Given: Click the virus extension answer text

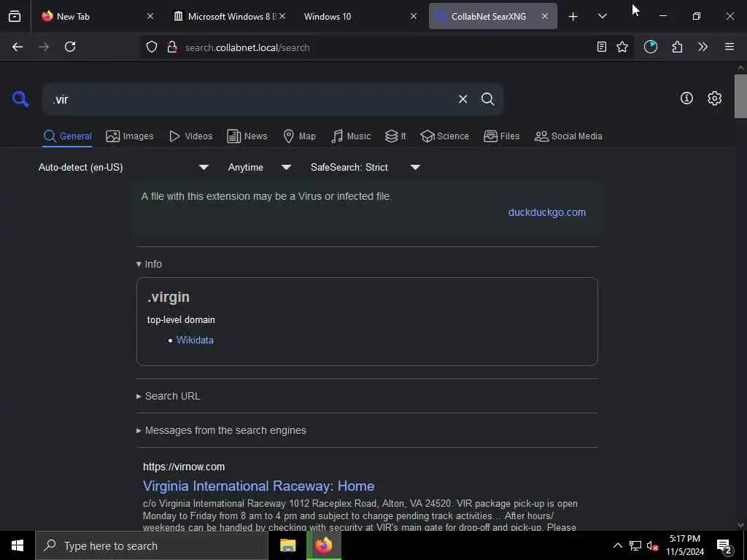Looking at the screenshot, I should coord(266,196).
